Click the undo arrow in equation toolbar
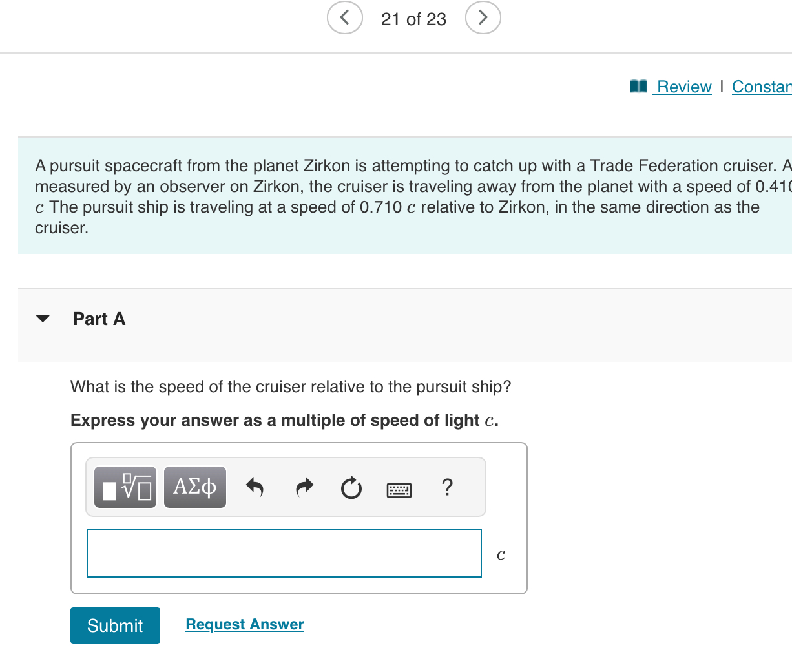Viewport: 792px width, 672px height. [x=255, y=488]
